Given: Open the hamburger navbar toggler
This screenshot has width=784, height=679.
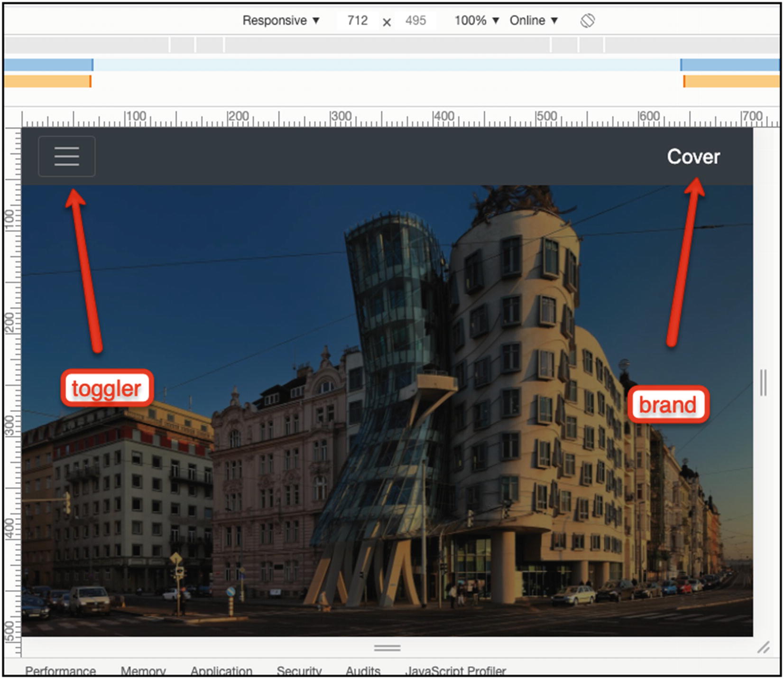Looking at the screenshot, I should [66, 156].
